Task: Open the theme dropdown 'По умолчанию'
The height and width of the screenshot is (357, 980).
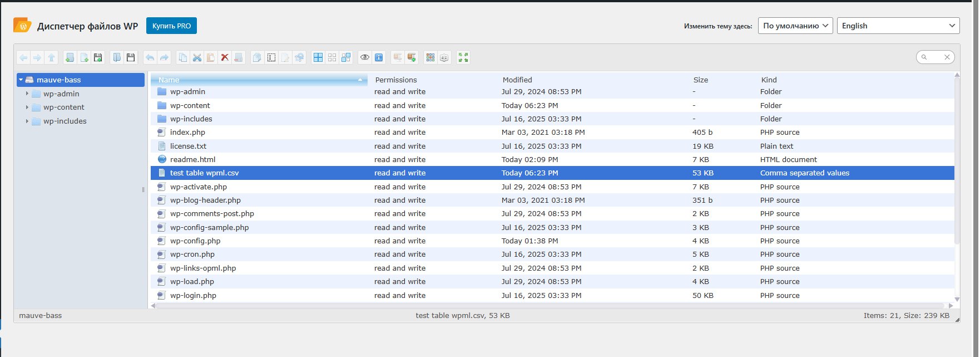Action: tap(795, 26)
